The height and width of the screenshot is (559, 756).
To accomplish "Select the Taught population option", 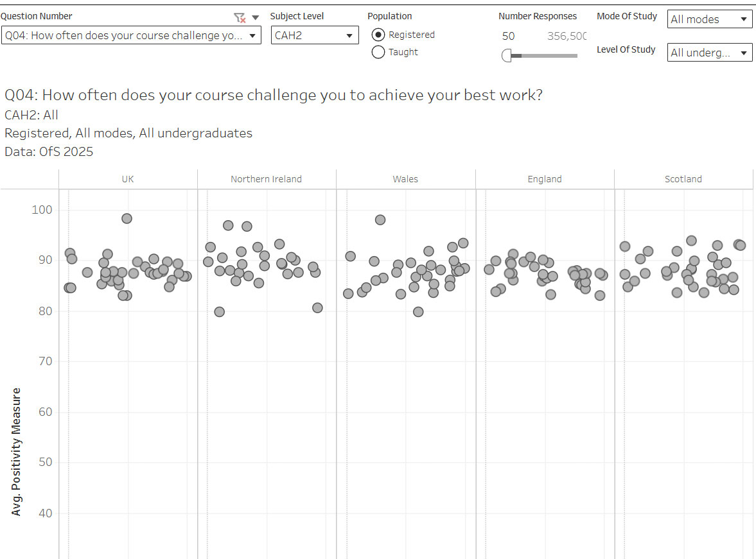I will point(378,52).
